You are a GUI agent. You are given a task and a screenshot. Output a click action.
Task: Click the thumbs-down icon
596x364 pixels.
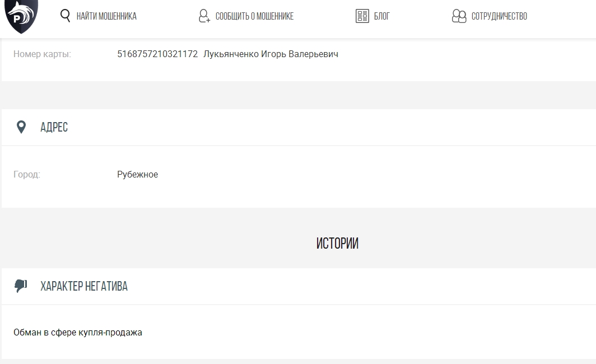click(21, 286)
